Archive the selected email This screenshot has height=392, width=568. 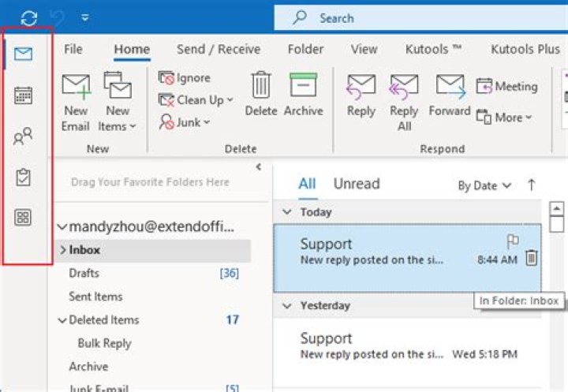pyautogui.click(x=303, y=95)
